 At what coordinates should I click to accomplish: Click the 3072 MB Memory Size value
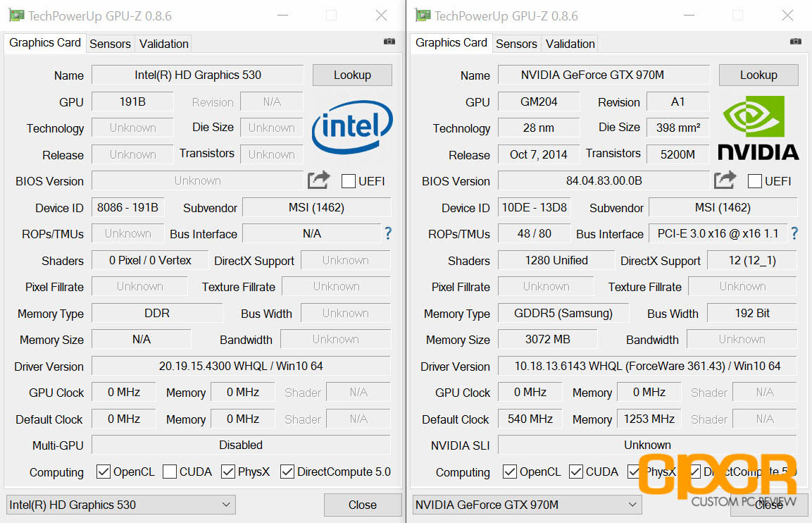point(547,340)
